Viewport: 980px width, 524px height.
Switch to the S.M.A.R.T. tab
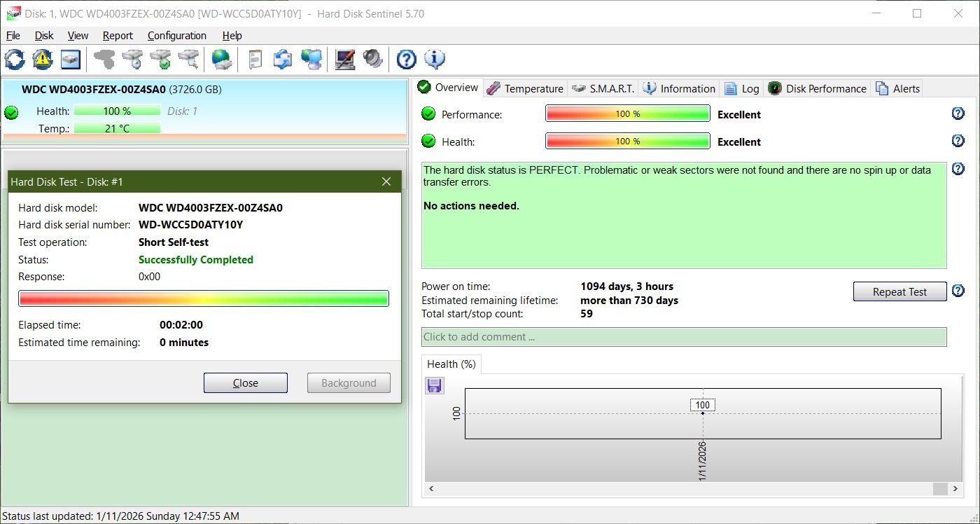tap(603, 88)
